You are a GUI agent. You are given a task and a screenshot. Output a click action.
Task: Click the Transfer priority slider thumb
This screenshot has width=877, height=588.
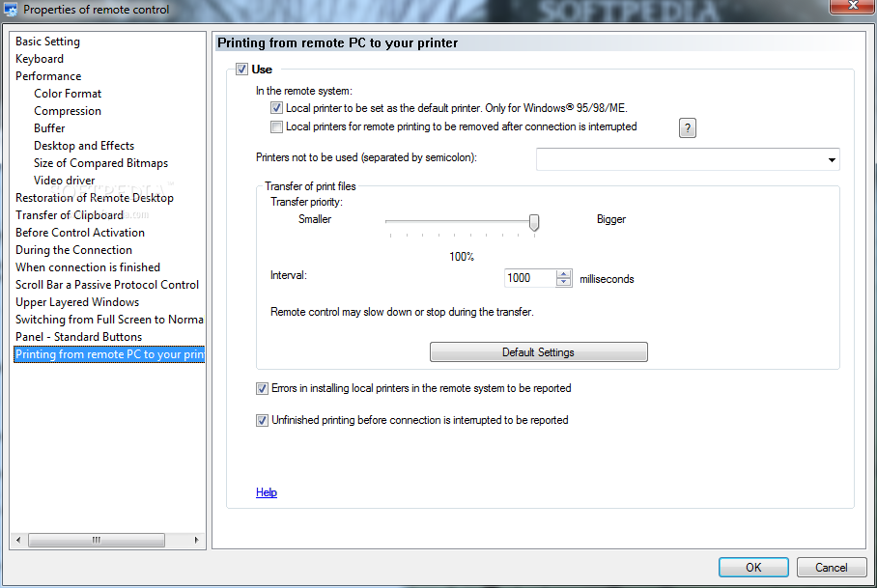coord(534,222)
